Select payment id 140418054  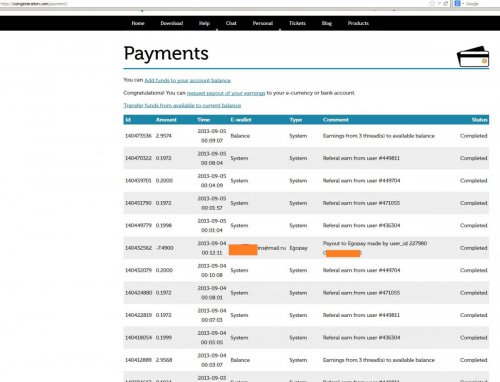tap(138, 338)
